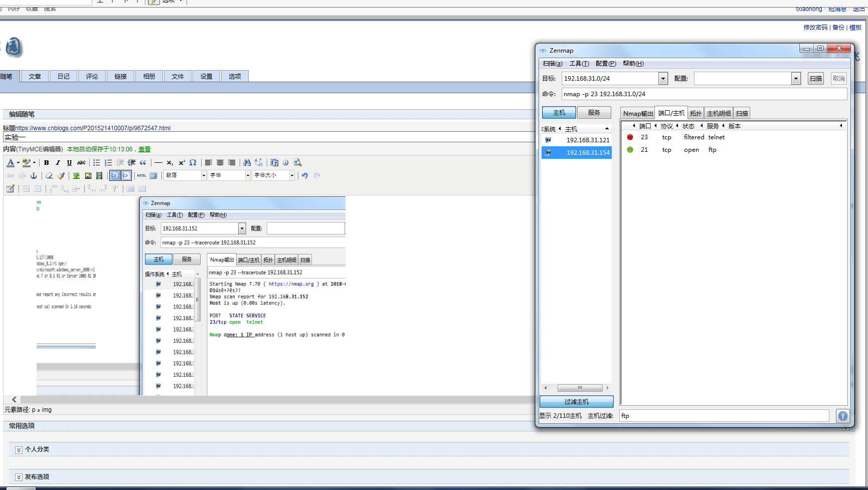
Task: Insert an anchor
Action: (x=34, y=175)
